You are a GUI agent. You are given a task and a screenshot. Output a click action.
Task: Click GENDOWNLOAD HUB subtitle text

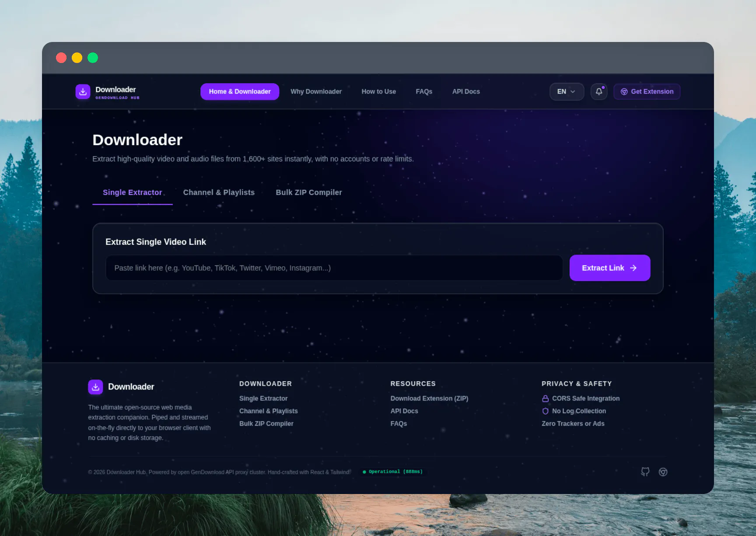click(x=117, y=98)
